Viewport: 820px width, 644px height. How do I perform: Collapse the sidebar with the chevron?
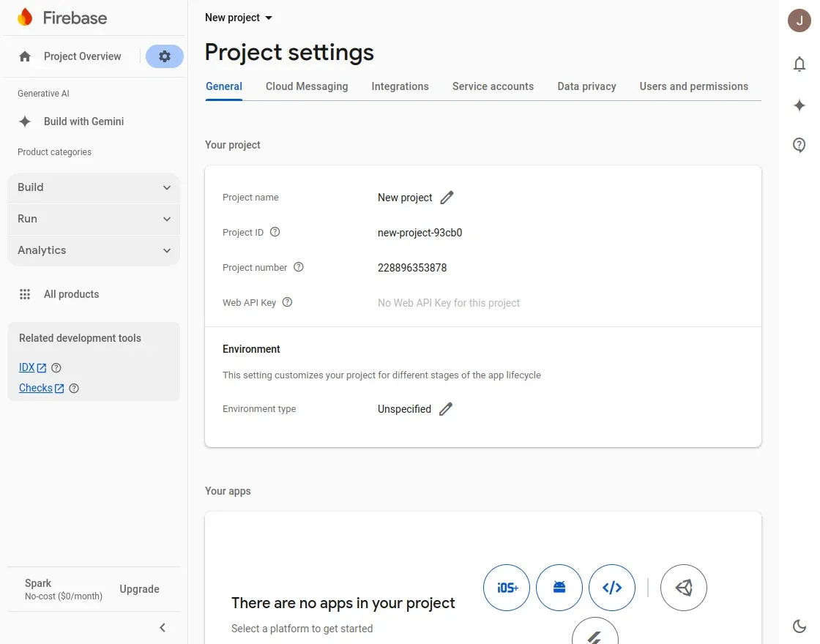163,627
